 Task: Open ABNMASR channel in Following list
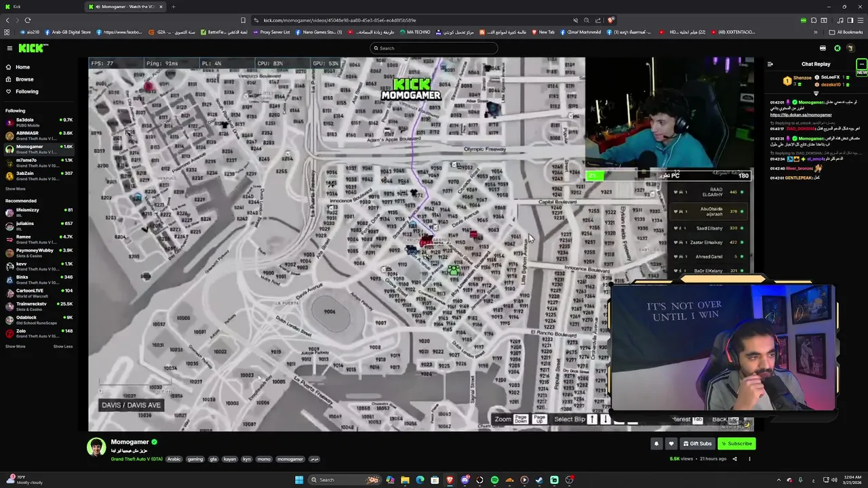[39, 136]
